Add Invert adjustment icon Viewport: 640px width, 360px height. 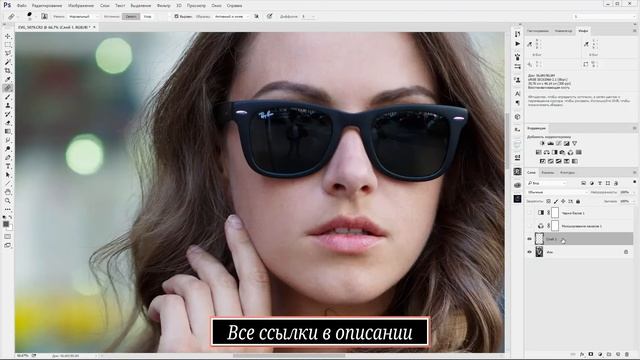(x=543, y=161)
